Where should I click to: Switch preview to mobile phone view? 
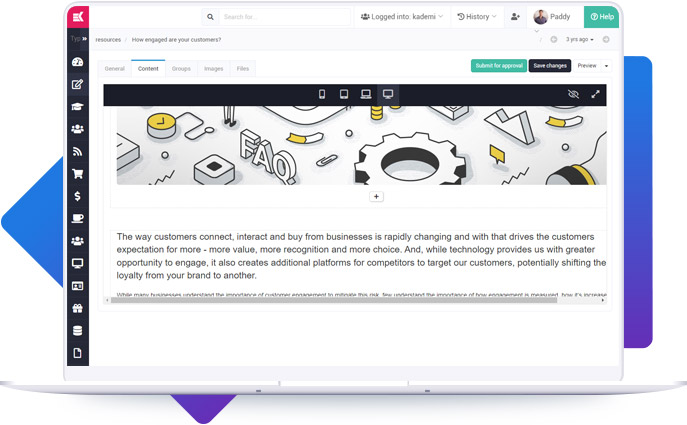click(322, 94)
